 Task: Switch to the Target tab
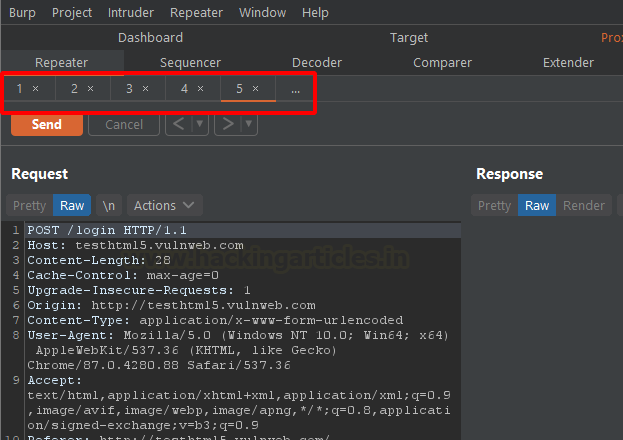pos(409,38)
